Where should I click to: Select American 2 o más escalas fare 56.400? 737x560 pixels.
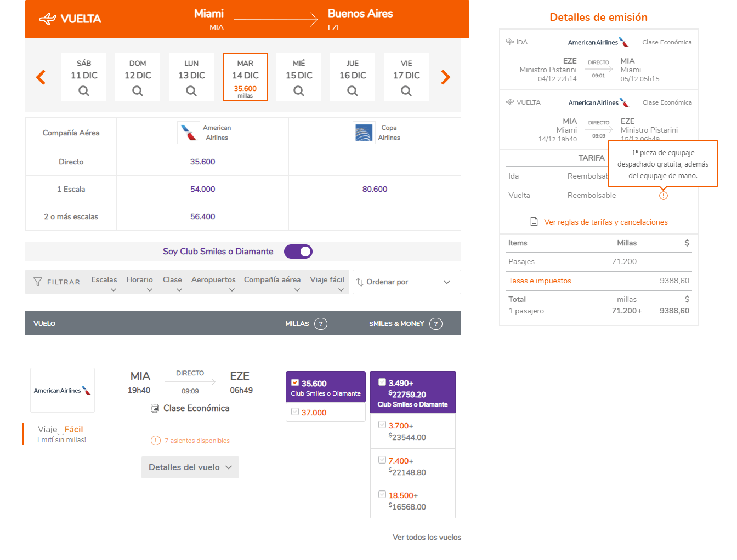click(202, 216)
